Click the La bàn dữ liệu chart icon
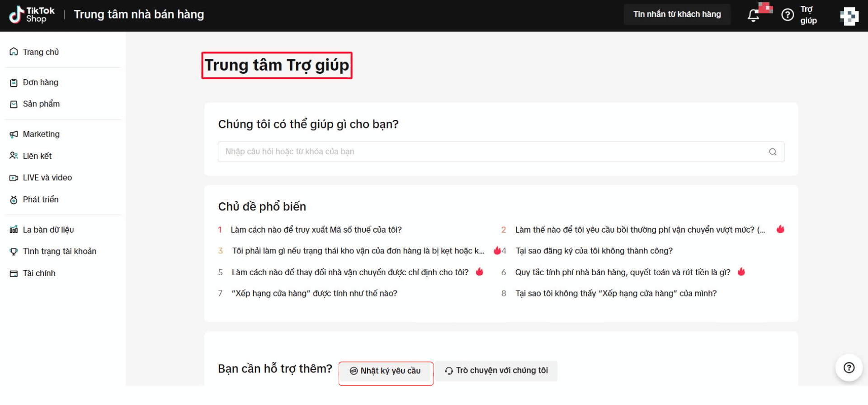Viewport: 868px width, 405px height. click(14, 230)
